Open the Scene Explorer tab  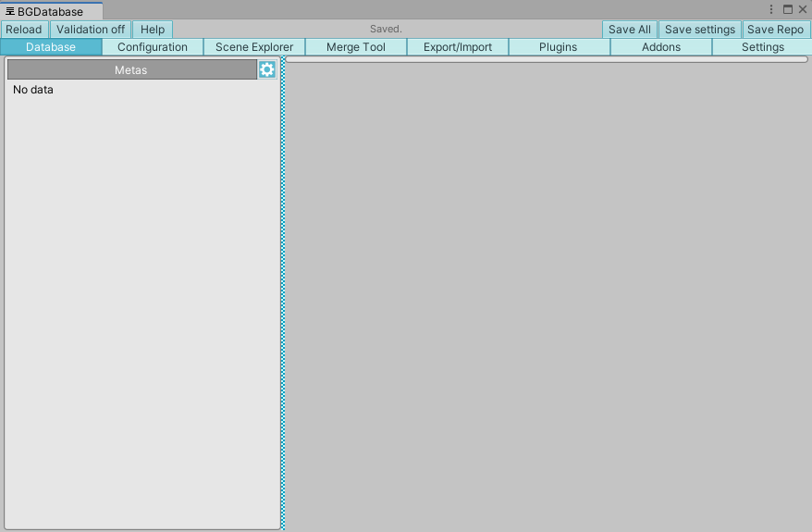click(254, 47)
